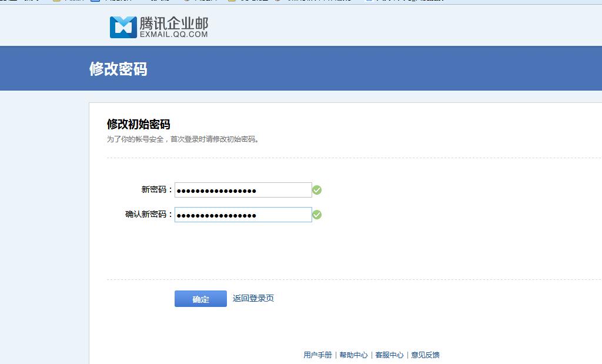Click green checkmark beside the 确认新密码 field
Viewport: 602px width, 364px height.
[317, 215]
